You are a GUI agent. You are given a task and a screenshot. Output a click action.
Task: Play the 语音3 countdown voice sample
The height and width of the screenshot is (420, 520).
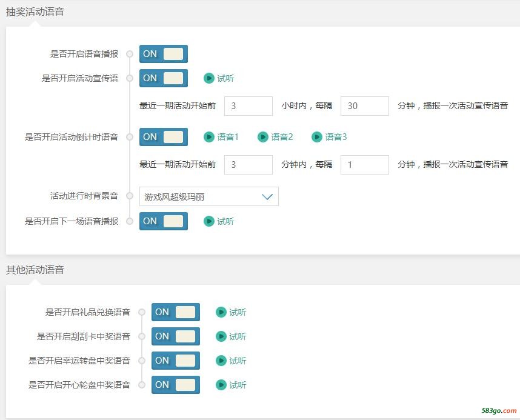pyautogui.click(x=329, y=137)
